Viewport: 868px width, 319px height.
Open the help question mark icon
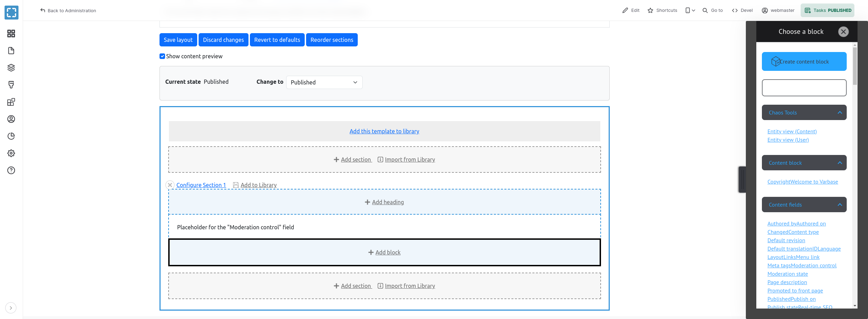(11, 170)
